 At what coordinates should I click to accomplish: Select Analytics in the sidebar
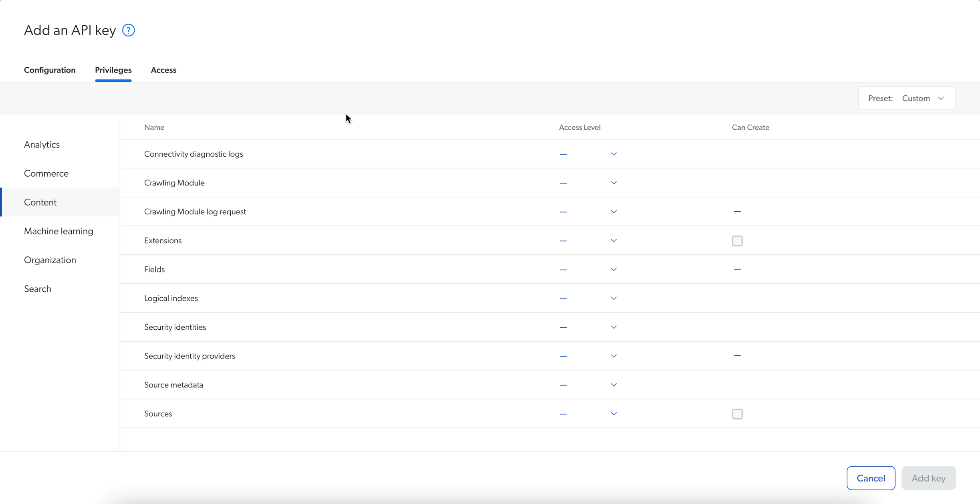pyautogui.click(x=42, y=144)
